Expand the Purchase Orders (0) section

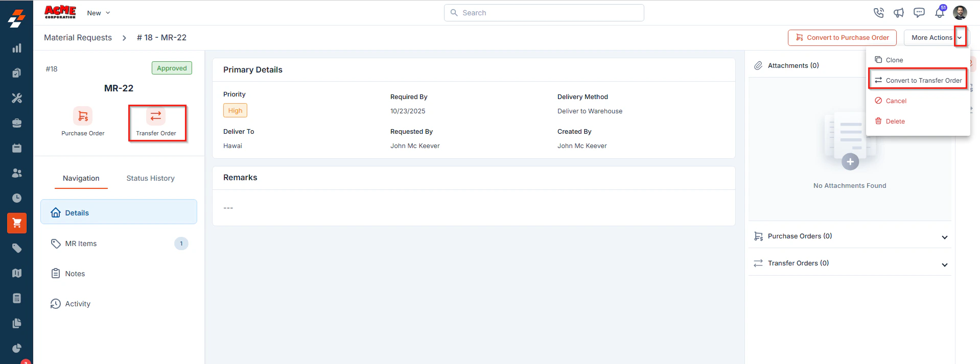point(945,237)
